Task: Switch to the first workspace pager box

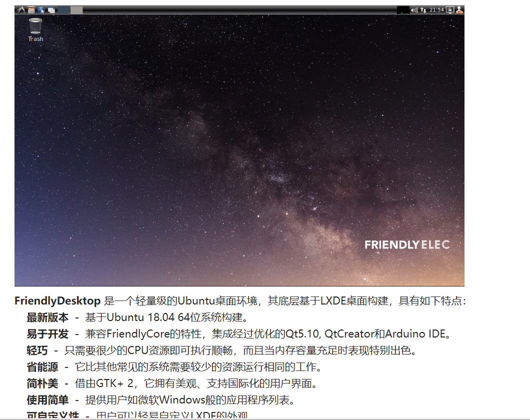Action: [64, 10]
